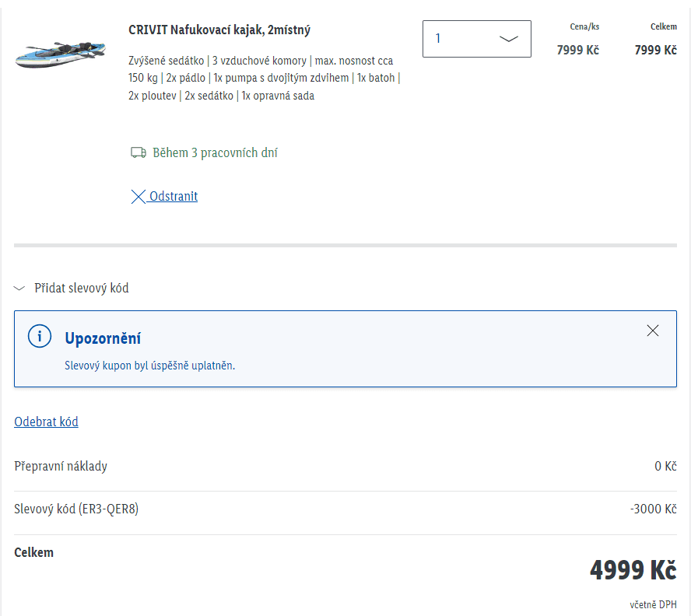Dismiss the Upozornění notification with the X
The height and width of the screenshot is (616, 691).
pyautogui.click(x=653, y=331)
